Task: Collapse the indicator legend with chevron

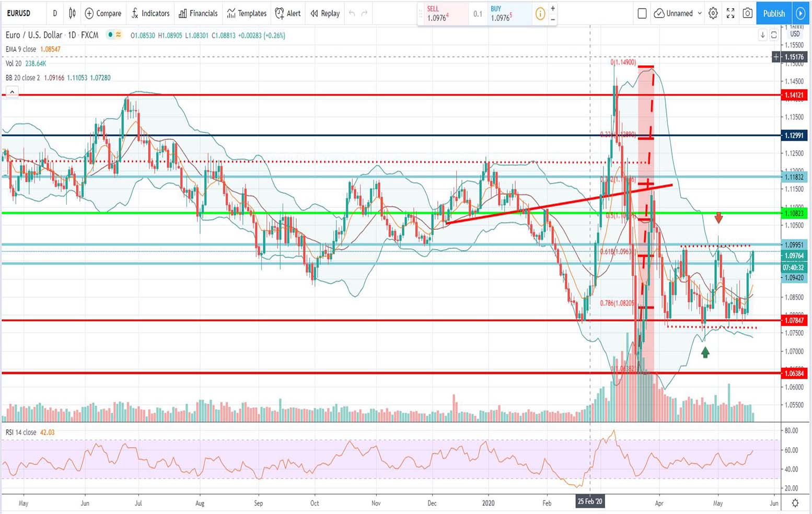Action: tap(11, 92)
